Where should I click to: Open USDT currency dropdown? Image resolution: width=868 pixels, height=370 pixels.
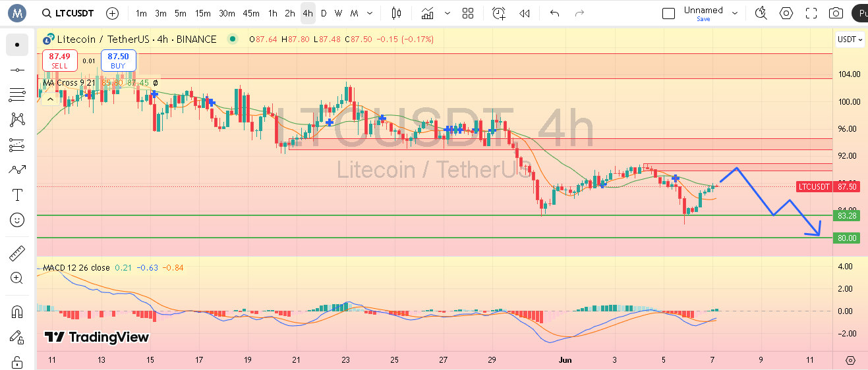[850, 40]
